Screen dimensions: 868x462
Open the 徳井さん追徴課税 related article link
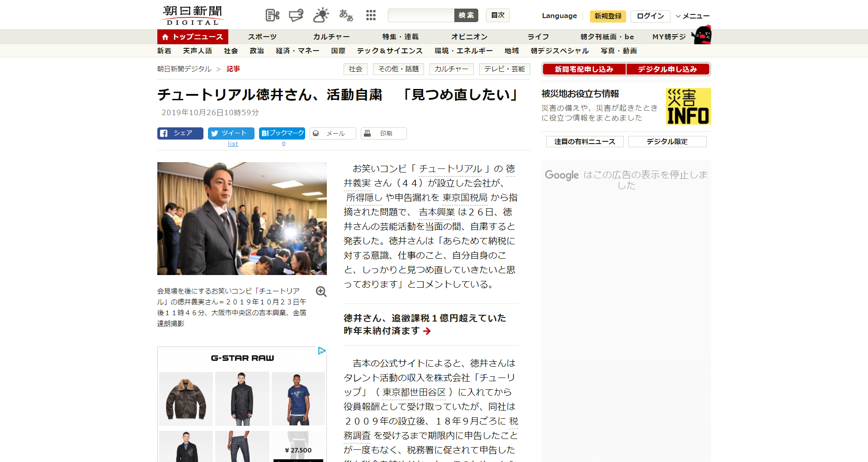point(425,324)
